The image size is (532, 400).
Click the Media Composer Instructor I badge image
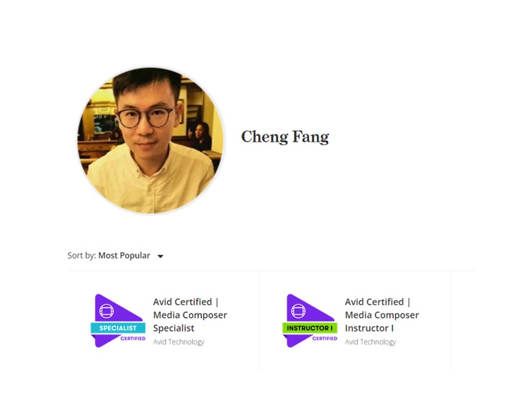click(x=310, y=320)
